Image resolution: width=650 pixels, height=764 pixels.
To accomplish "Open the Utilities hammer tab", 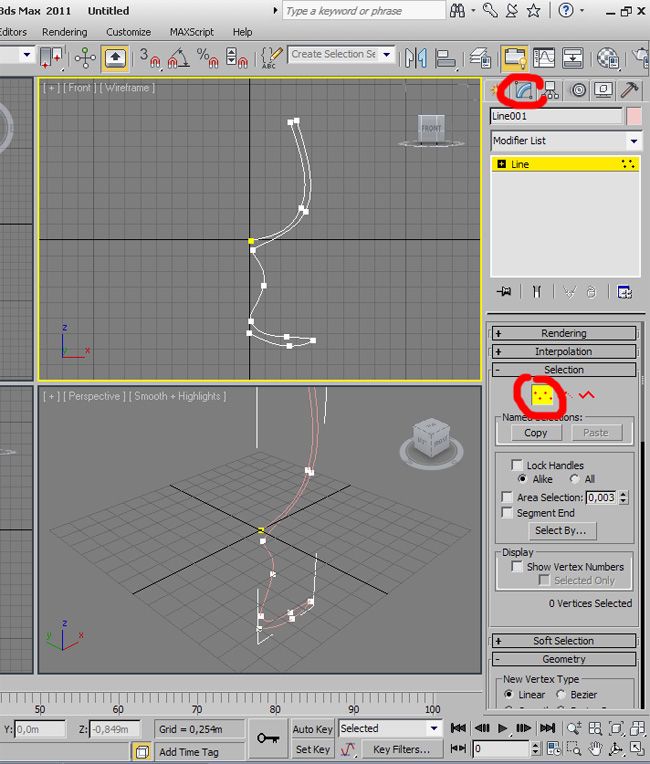I will [x=629, y=91].
